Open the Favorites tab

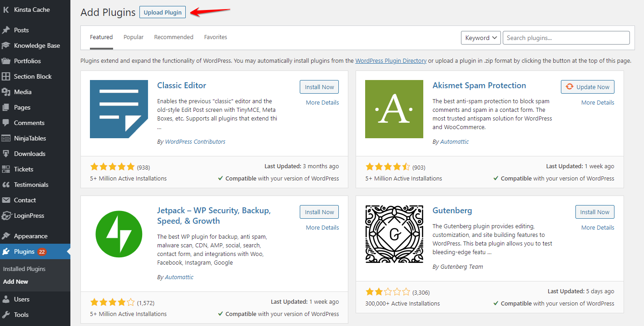pos(216,37)
